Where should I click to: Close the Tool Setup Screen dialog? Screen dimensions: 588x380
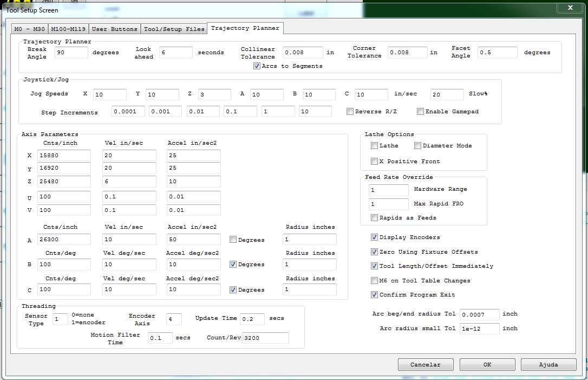pyautogui.click(x=570, y=8)
